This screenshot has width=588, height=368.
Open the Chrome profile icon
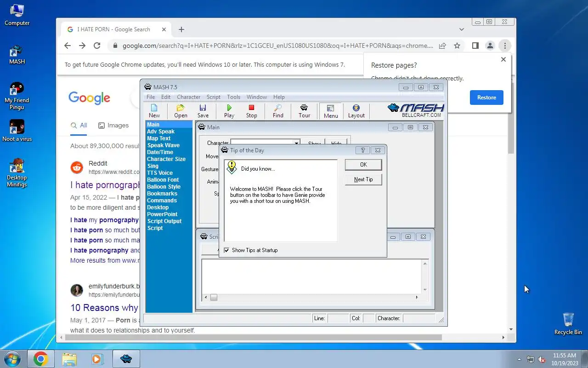click(490, 46)
